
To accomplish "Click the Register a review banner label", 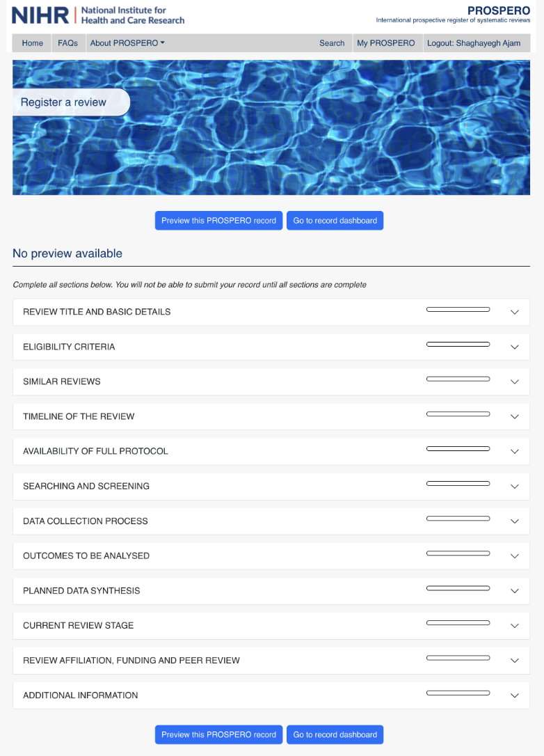I will click(64, 102).
